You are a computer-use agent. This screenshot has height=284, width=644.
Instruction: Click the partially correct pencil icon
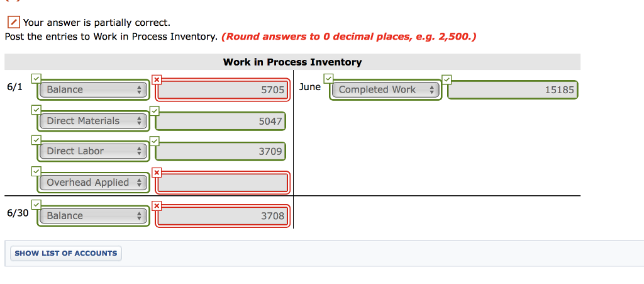tap(14, 22)
